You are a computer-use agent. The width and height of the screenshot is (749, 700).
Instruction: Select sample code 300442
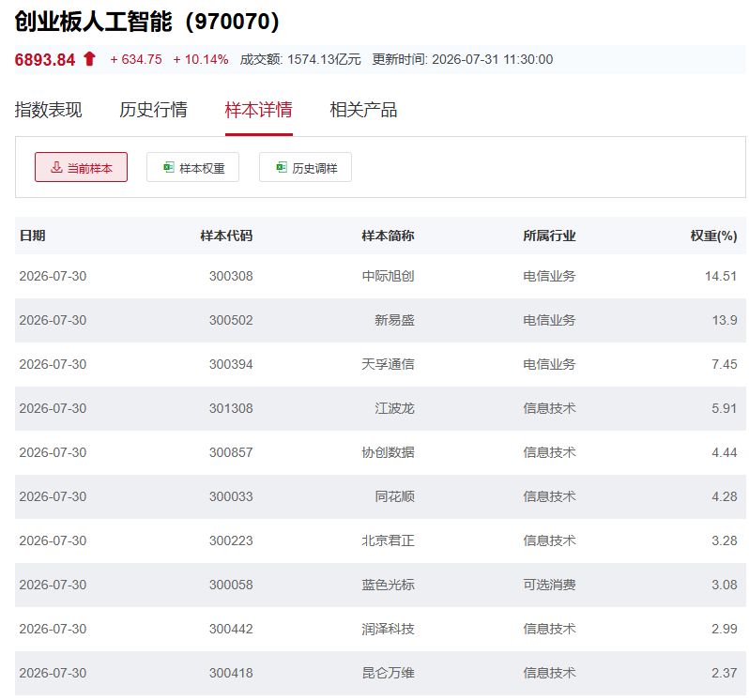pos(231,629)
